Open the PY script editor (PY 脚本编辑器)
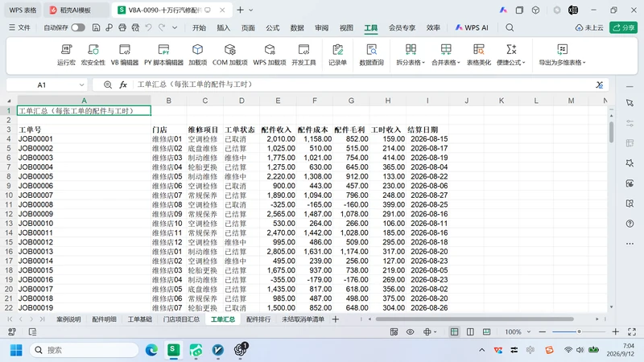Image resolution: width=644 pixels, height=362 pixels. [163, 55]
